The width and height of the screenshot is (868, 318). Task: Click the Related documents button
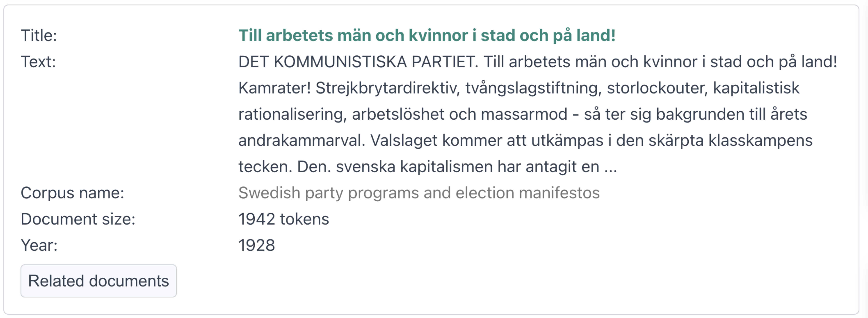(x=98, y=281)
